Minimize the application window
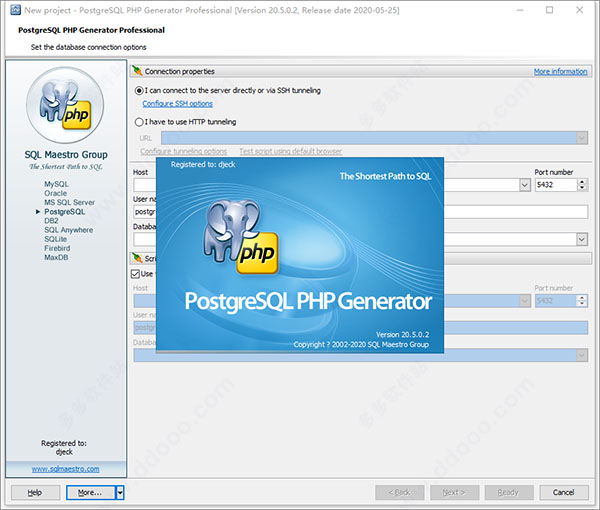The image size is (600, 510). click(520, 10)
